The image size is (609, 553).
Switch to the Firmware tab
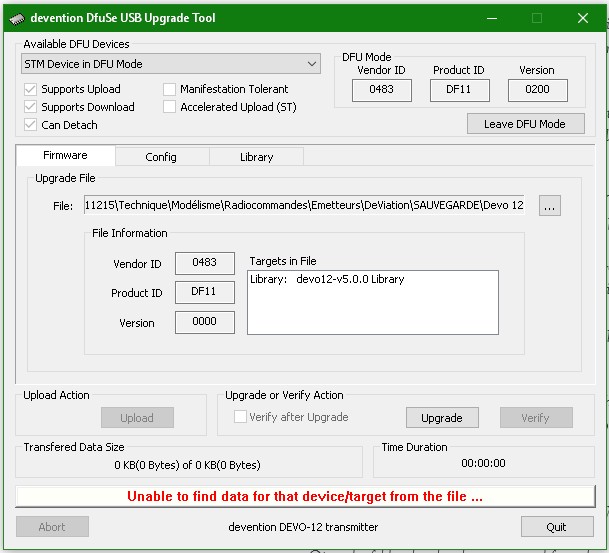[x=65, y=155]
